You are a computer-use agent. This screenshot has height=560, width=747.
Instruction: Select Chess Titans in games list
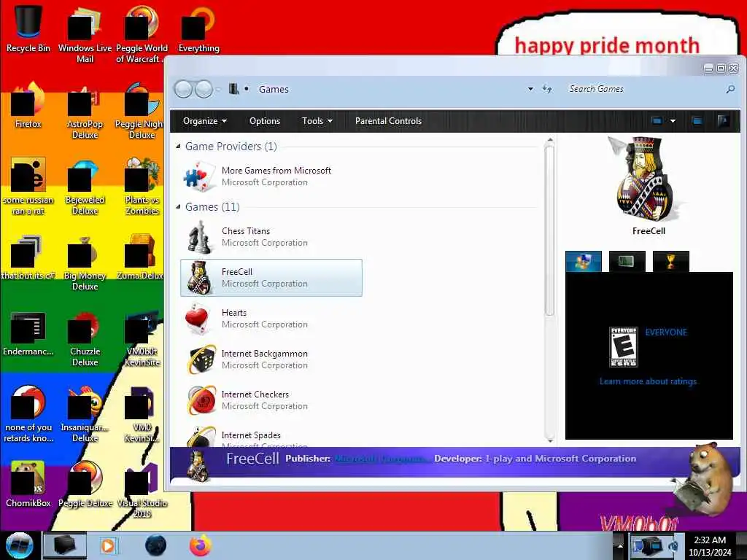[x=271, y=237]
